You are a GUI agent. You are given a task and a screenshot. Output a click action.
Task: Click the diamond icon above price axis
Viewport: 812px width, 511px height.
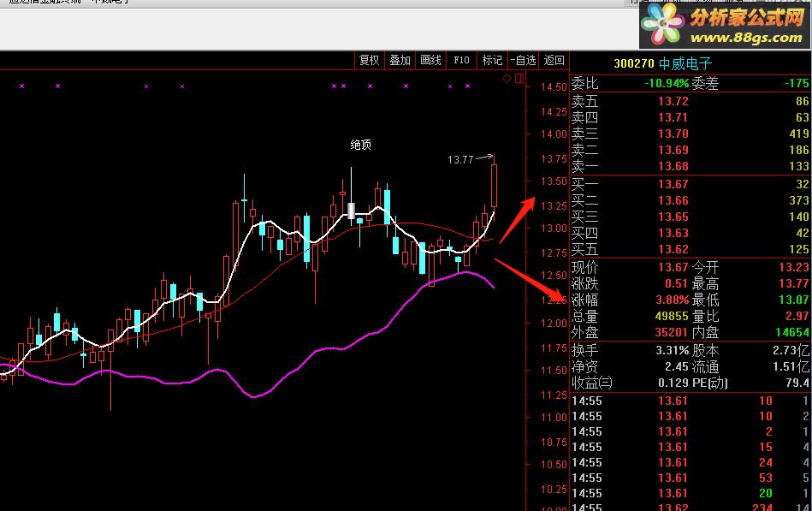click(x=507, y=78)
